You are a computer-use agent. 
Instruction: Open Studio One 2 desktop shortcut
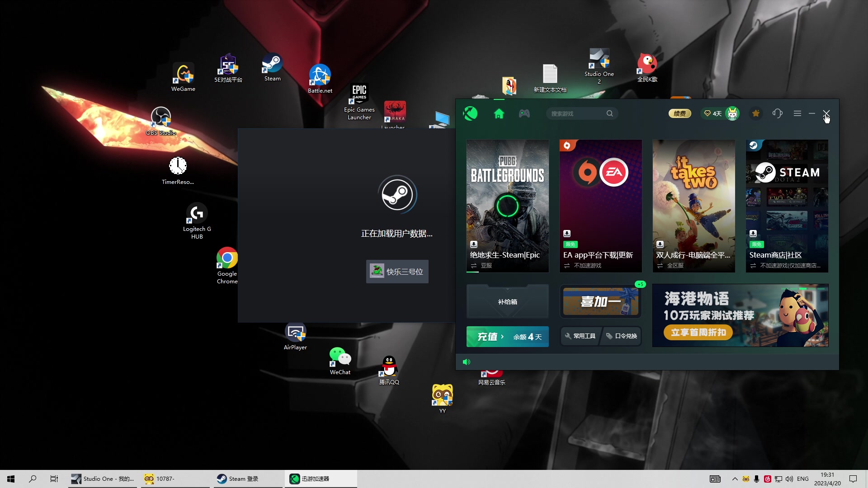599,66
